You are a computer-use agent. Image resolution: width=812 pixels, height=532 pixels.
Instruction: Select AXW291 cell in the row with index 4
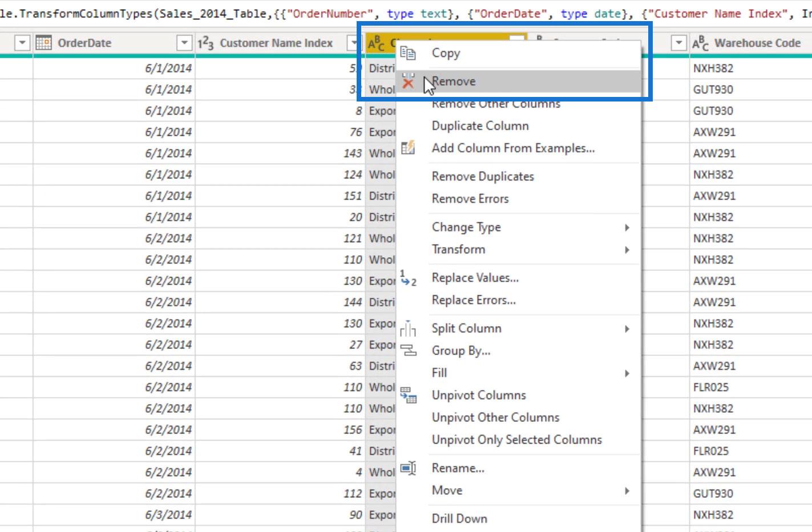click(750, 472)
